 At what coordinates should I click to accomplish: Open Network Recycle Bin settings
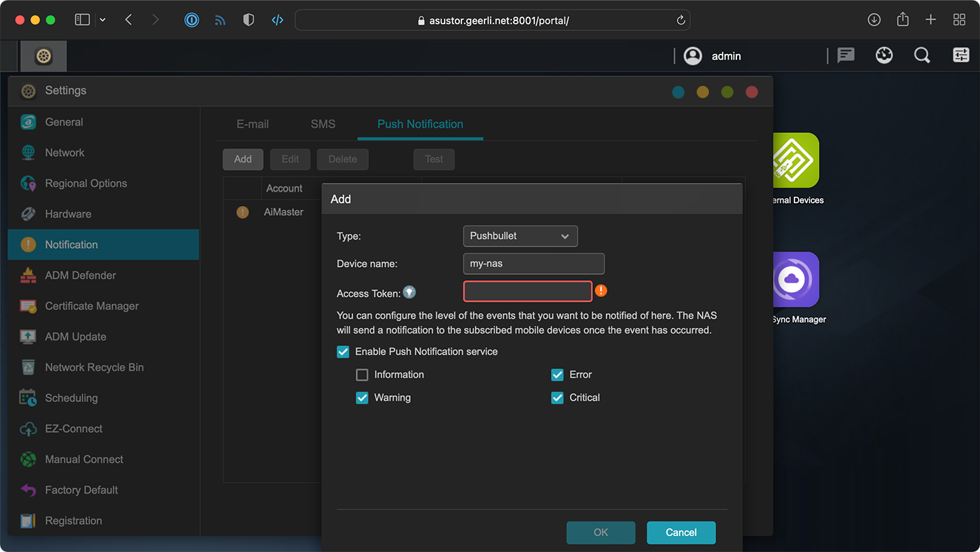[103, 367]
